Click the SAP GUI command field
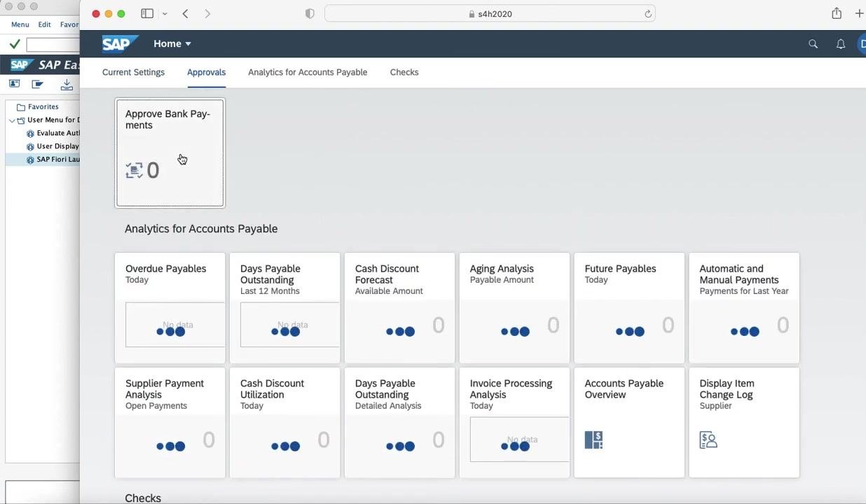866x504 pixels. click(x=53, y=45)
